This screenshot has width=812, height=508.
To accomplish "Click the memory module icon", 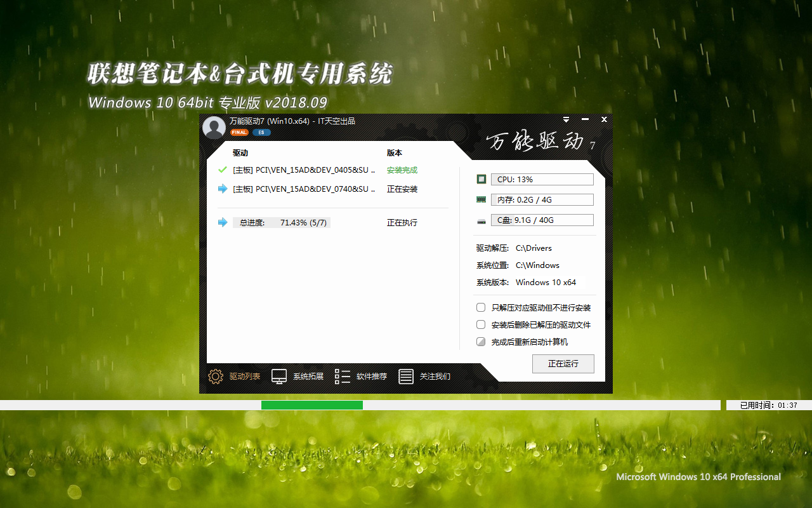I will pos(481,199).
